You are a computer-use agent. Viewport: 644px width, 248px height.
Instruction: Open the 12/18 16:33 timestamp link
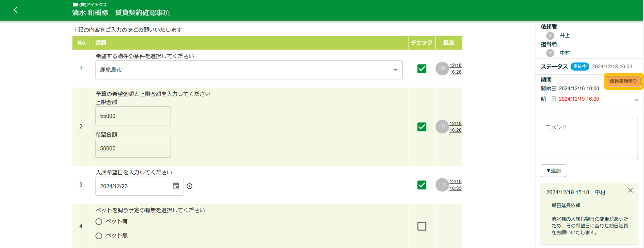(455, 185)
